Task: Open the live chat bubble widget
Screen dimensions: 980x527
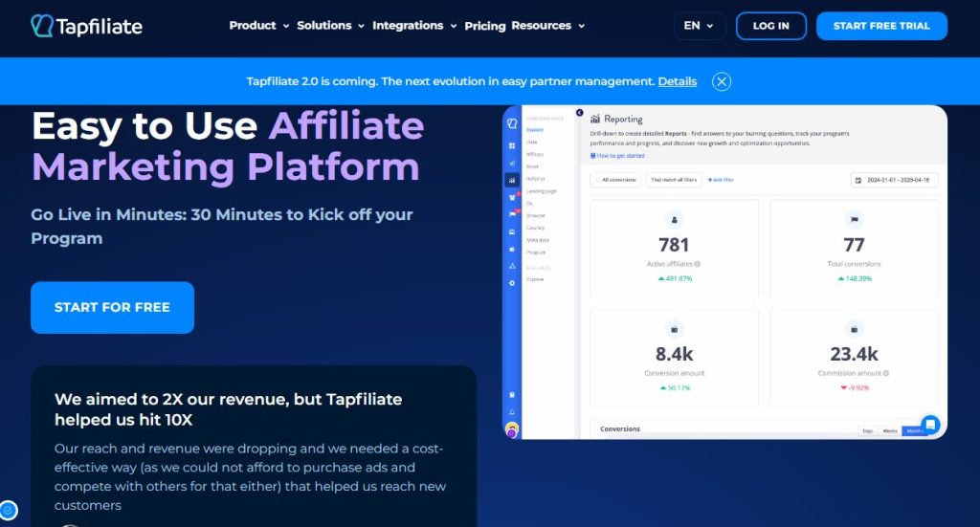Action: tap(930, 425)
